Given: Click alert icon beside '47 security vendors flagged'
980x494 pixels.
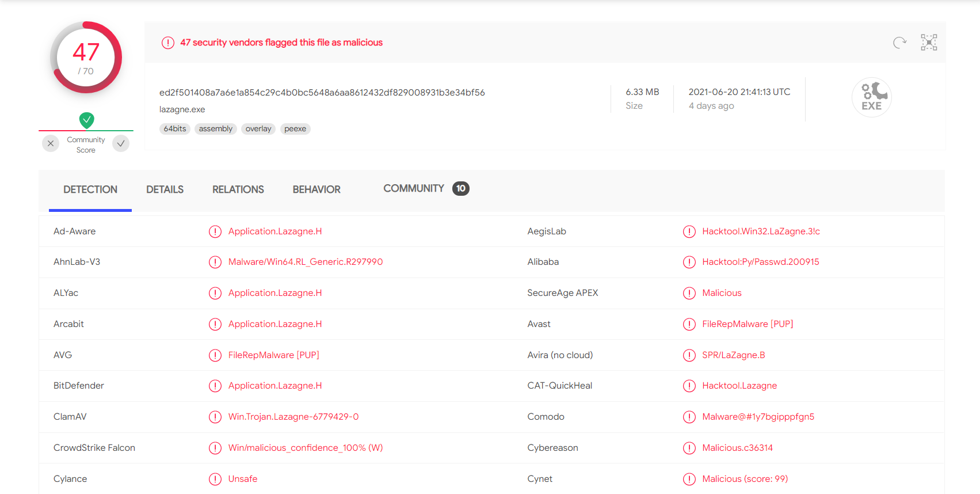Looking at the screenshot, I should [x=168, y=43].
